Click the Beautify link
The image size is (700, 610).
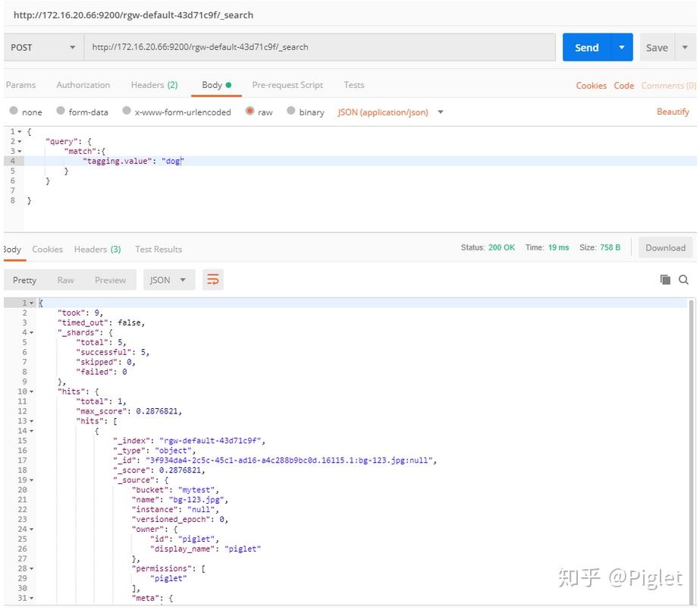pos(673,112)
